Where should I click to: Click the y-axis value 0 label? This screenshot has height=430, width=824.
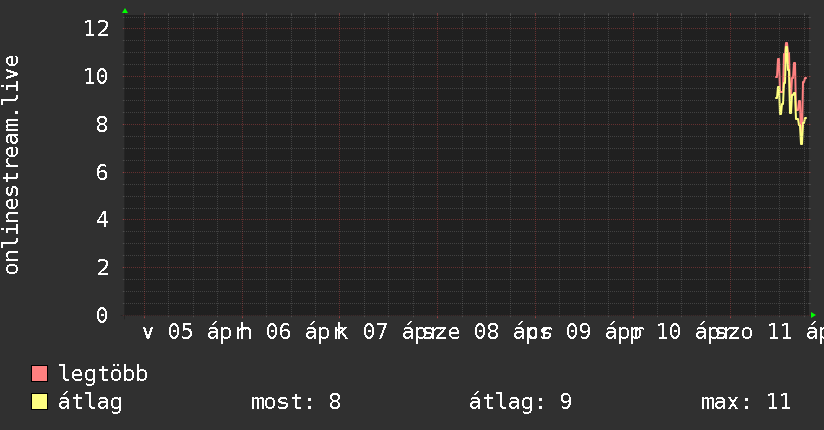tap(102, 316)
